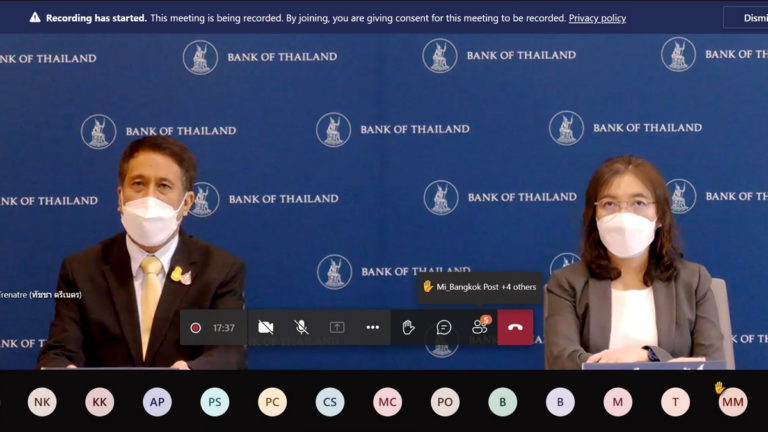Select participant avatar MC
The height and width of the screenshot is (432, 768).
pyautogui.click(x=387, y=402)
